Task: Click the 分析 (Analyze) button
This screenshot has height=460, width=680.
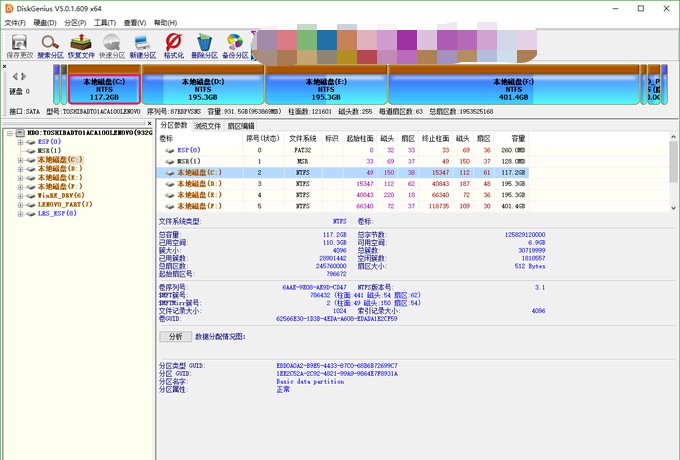Action: [x=175, y=337]
